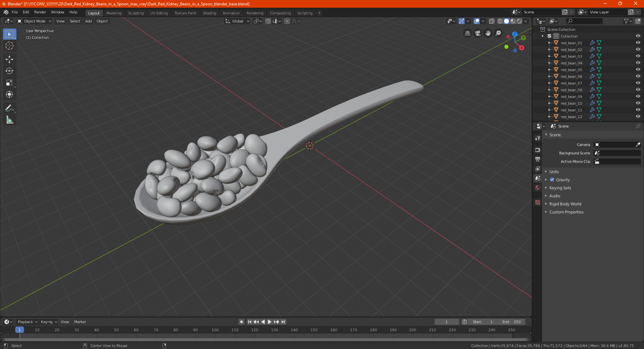Image resolution: width=644 pixels, height=349 pixels.
Task: Click the X axis on navigation gizmo
Action: (522, 48)
